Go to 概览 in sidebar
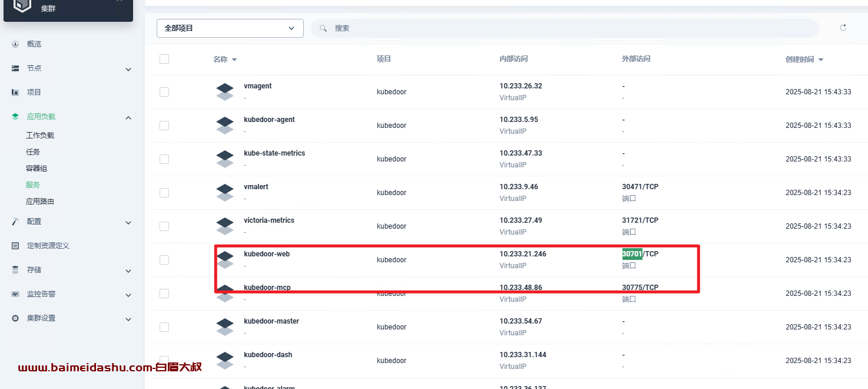 pyautogui.click(x=34, y=44)
